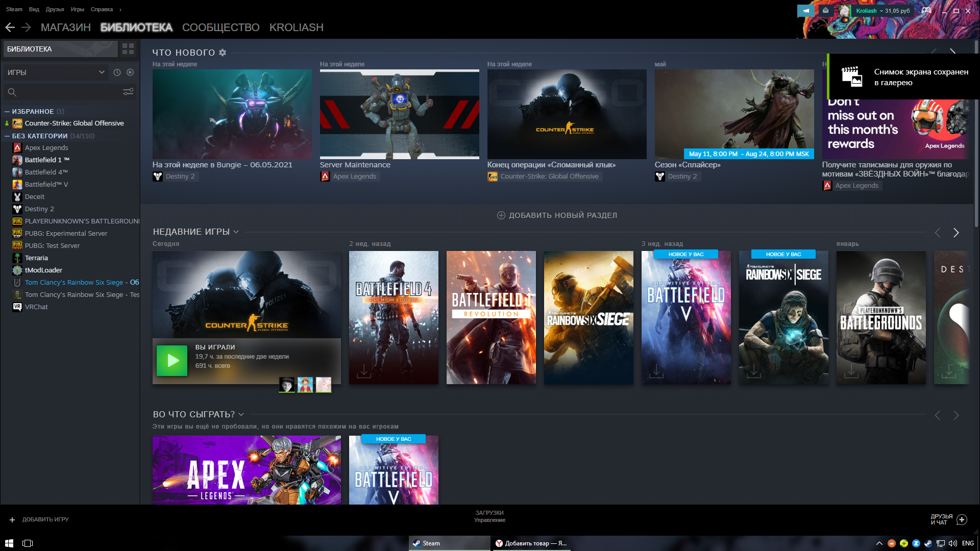Open Apex Legends banner in play next
The image size is (980, 551).
click(247, 470)
